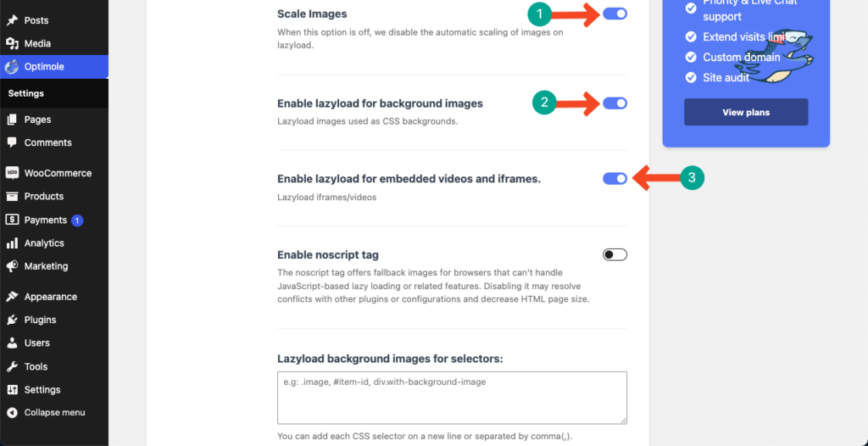Open Products archive icon
868x446 pixels.
click(x=12, y=196)
